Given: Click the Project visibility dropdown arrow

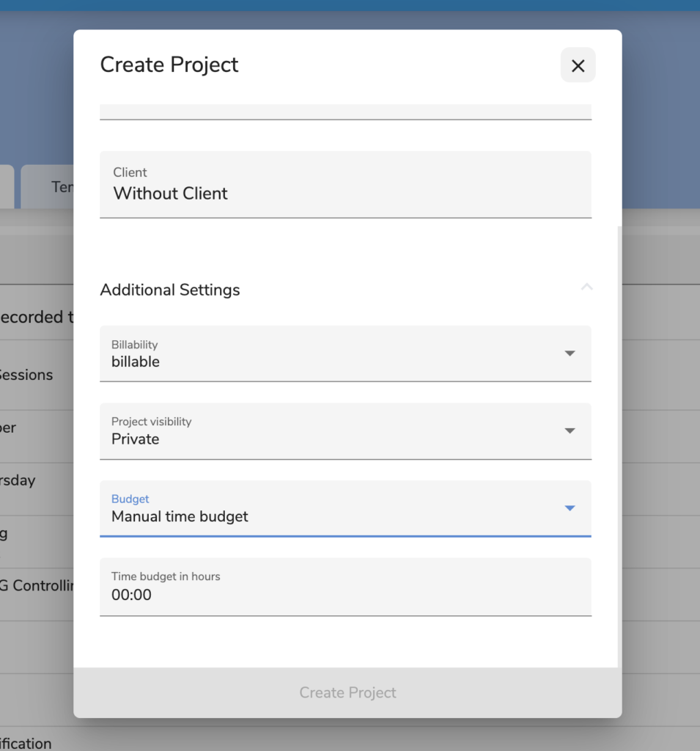Looking at the screenshot, I should pyautogui.click(x=570, y=431).
